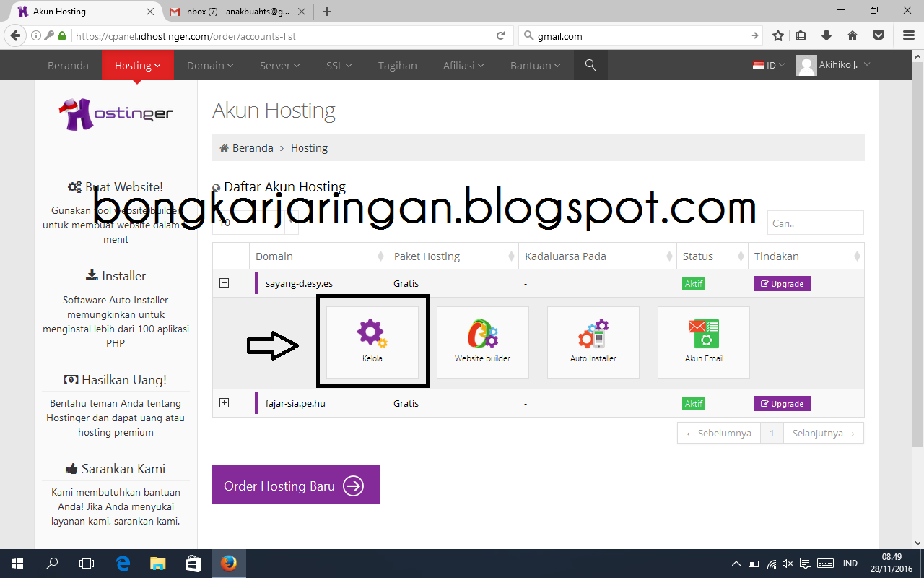
Task: Open the Website builder tile
Action: click(x=483, y=342)
